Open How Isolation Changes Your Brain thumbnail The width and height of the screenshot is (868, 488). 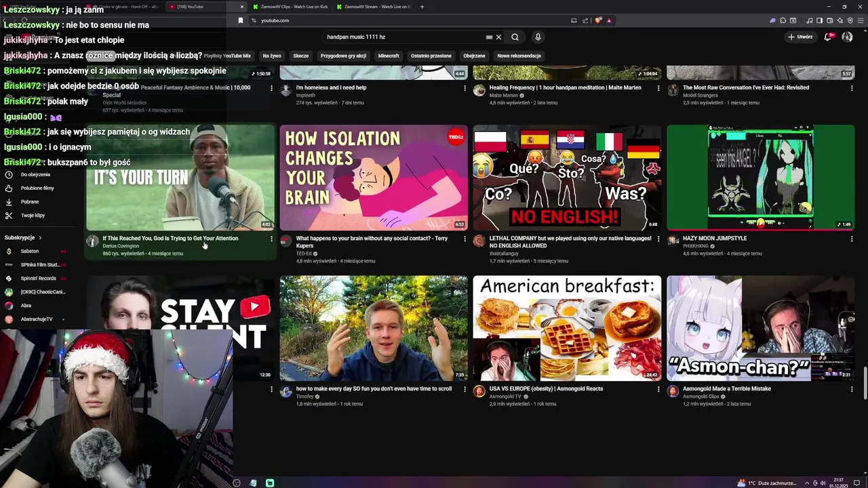(374, 178)
